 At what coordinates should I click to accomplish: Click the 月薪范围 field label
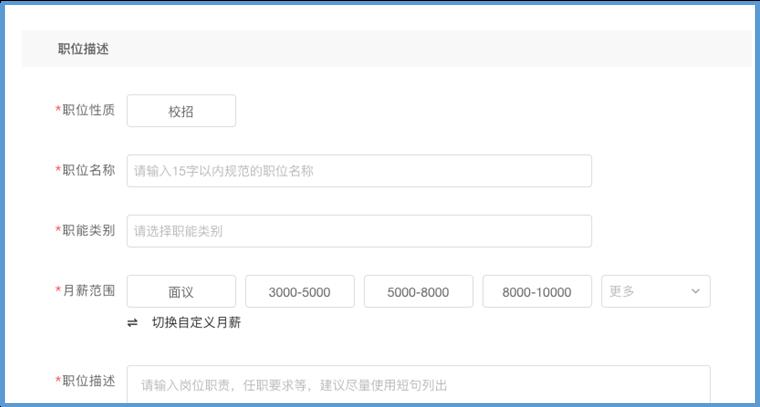point(89,291)
